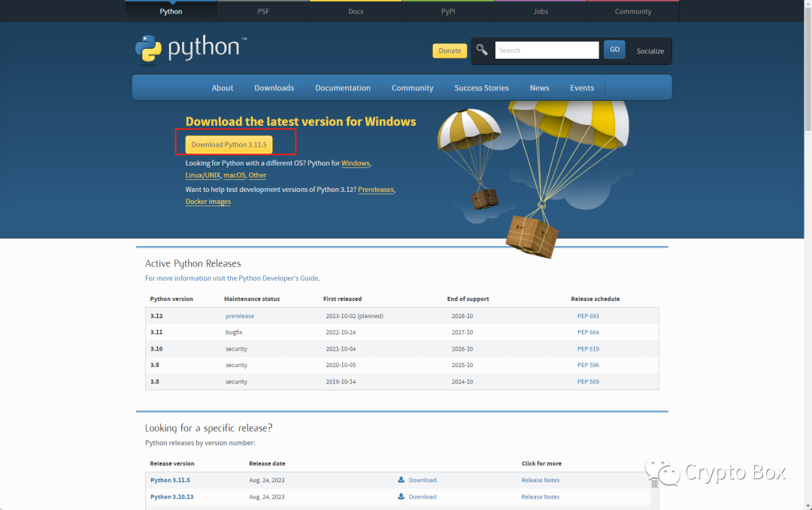Open Release Notes for Python 3.11.5
The image size is (812, 510).
pyautogui.click(x=540, y=480)
